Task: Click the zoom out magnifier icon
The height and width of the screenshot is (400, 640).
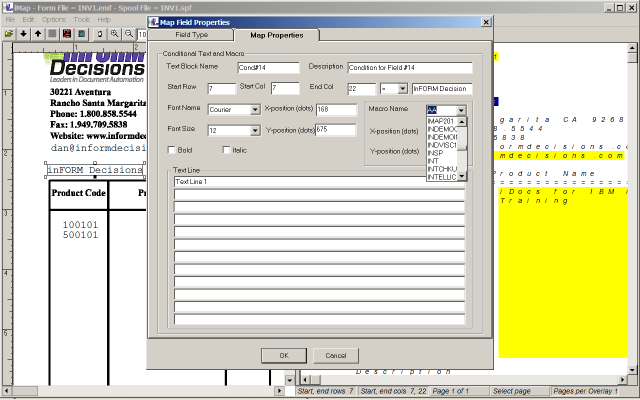Action: 129,33
